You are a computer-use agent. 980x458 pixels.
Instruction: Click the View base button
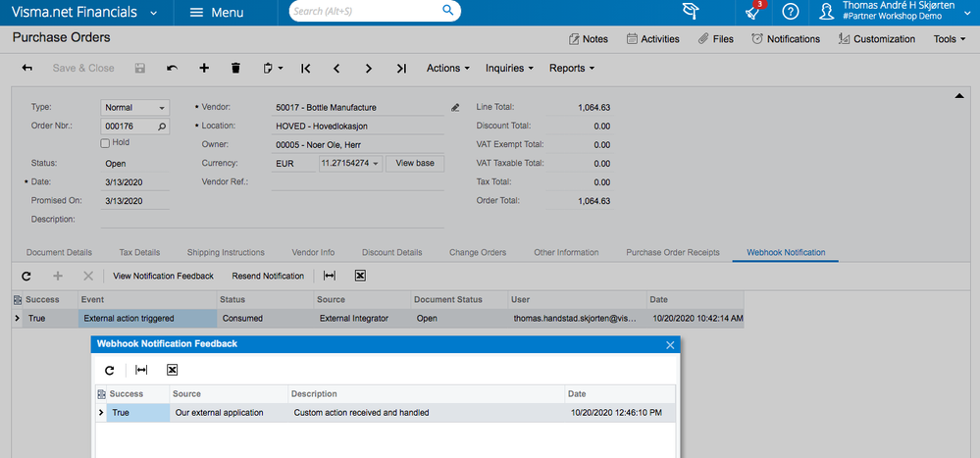[415, 163]
